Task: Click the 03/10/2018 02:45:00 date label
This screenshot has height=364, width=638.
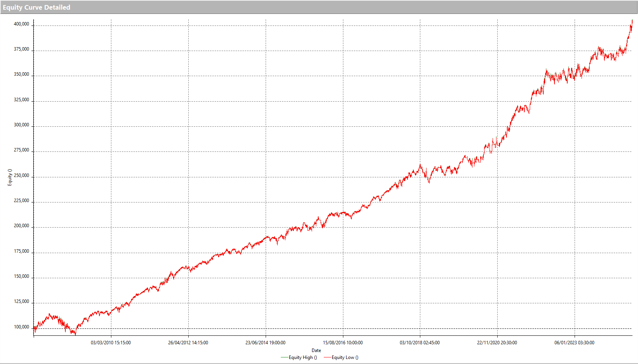Action: click(420, 343)
